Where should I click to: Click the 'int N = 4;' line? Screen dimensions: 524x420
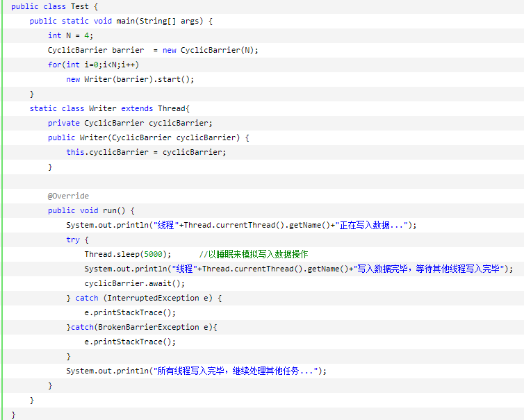coord(70,35)
